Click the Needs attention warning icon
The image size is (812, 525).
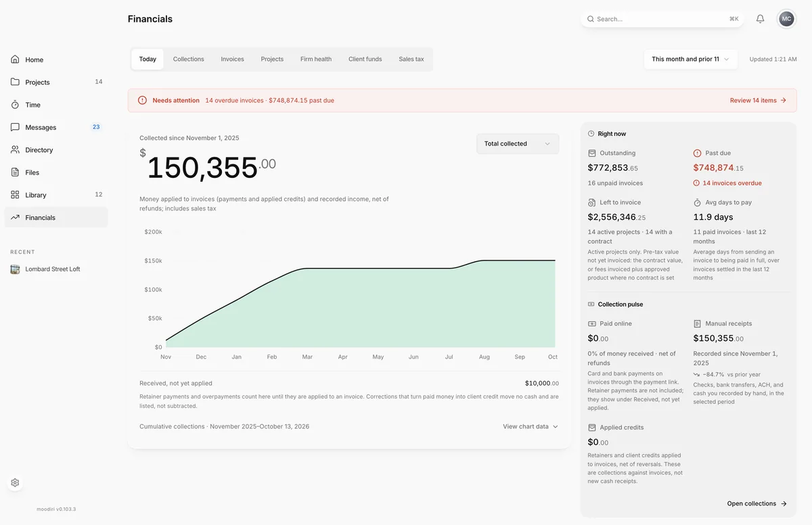142,100
